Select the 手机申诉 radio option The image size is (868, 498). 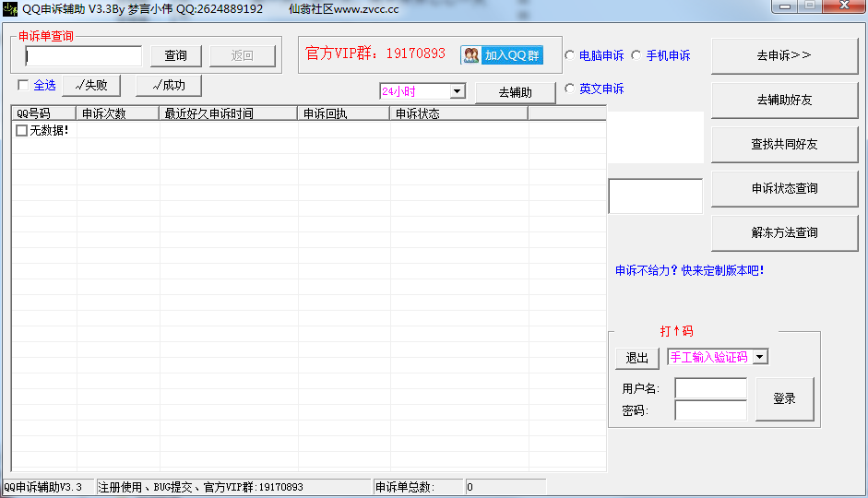tap(636, 55)
